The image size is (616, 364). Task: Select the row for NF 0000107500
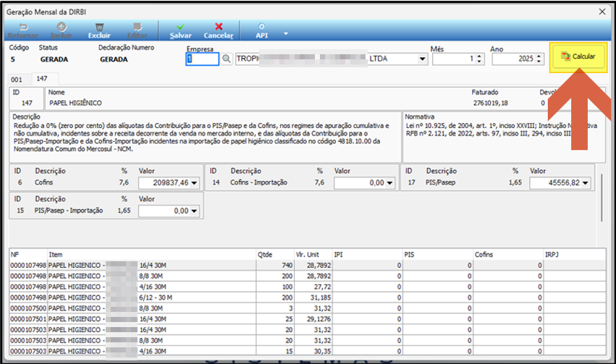(307, 308)
